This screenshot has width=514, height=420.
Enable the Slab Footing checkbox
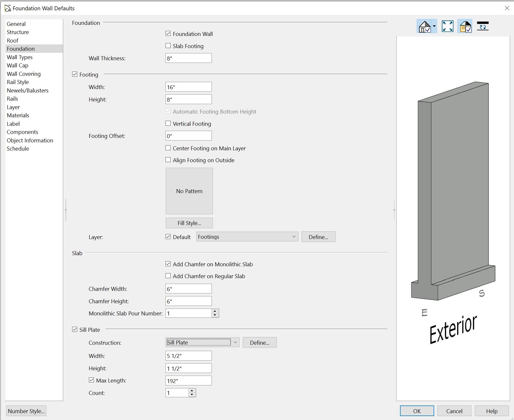(168, 46)
